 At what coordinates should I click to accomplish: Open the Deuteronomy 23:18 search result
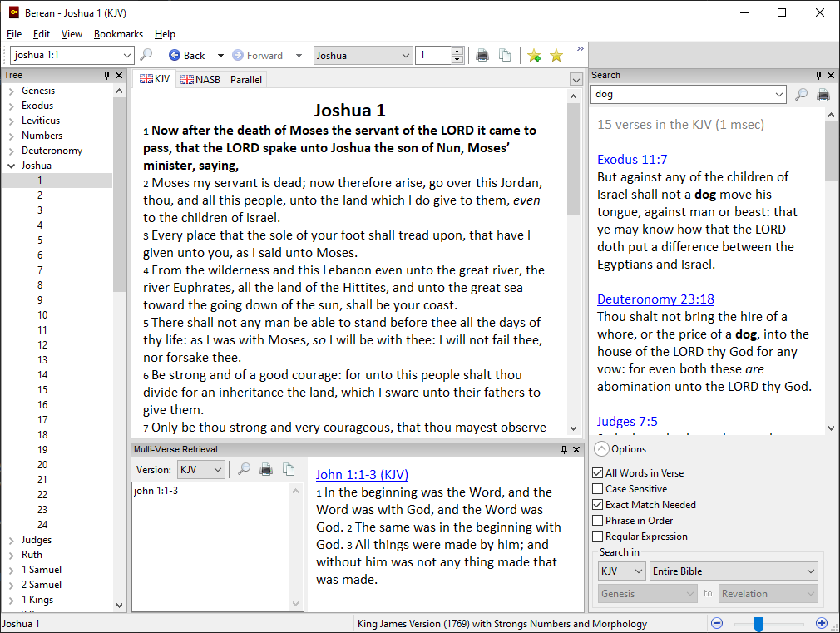(x=655, y=299)
